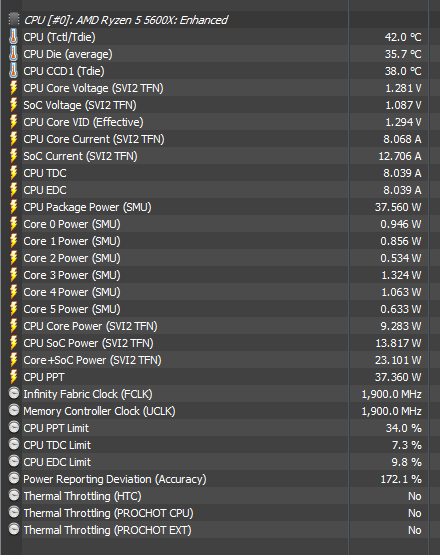The image size is (440, 555).
Task: Select the CPU (Tctl/Tdie) sensor label
Action: point(59,37)
